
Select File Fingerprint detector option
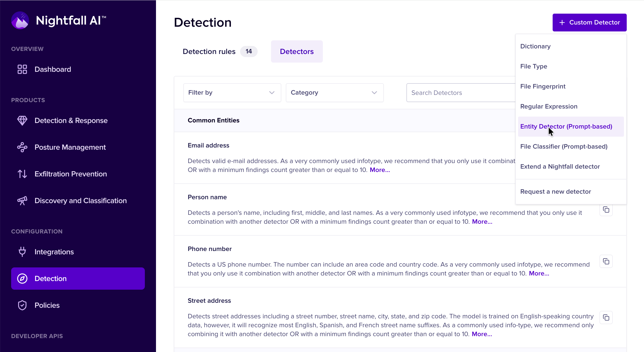point(543,87)
